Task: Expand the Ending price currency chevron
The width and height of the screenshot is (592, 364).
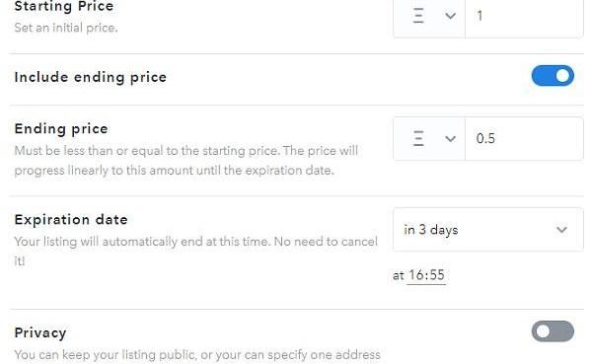Action: [450, 139]
